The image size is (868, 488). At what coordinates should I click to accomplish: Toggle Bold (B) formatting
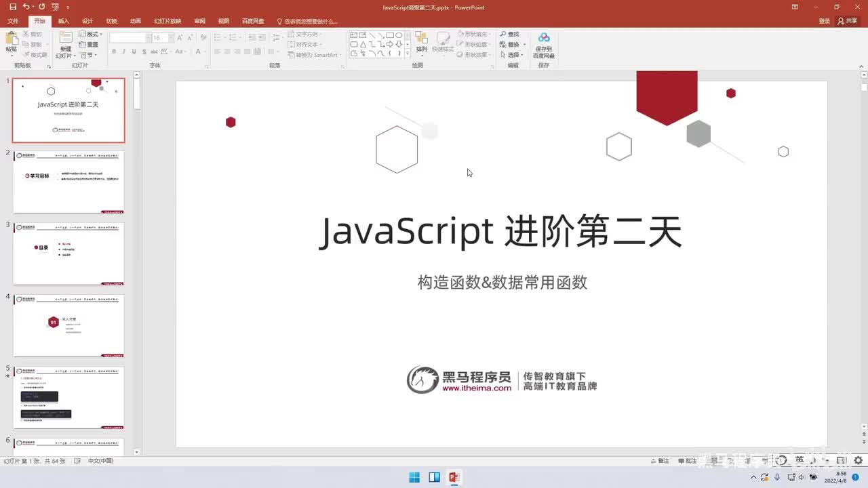pos(114,52)
